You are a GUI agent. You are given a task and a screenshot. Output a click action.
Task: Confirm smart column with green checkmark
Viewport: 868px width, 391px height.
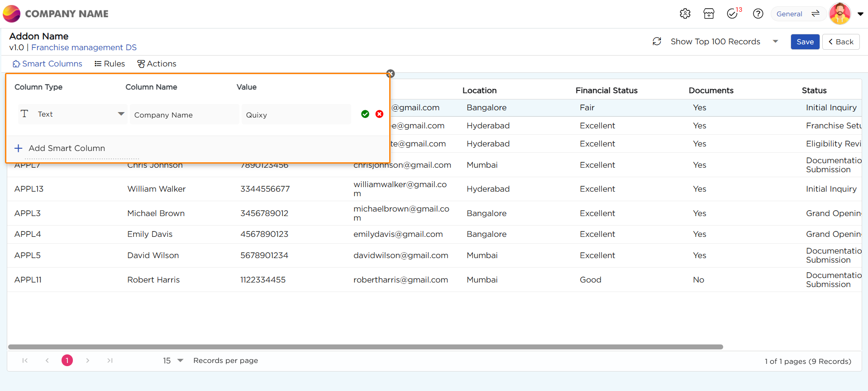point(365,114)
